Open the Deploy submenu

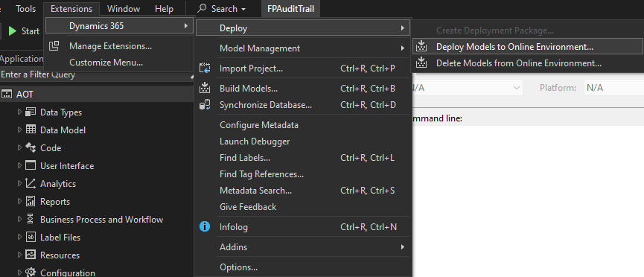(303, 28)
